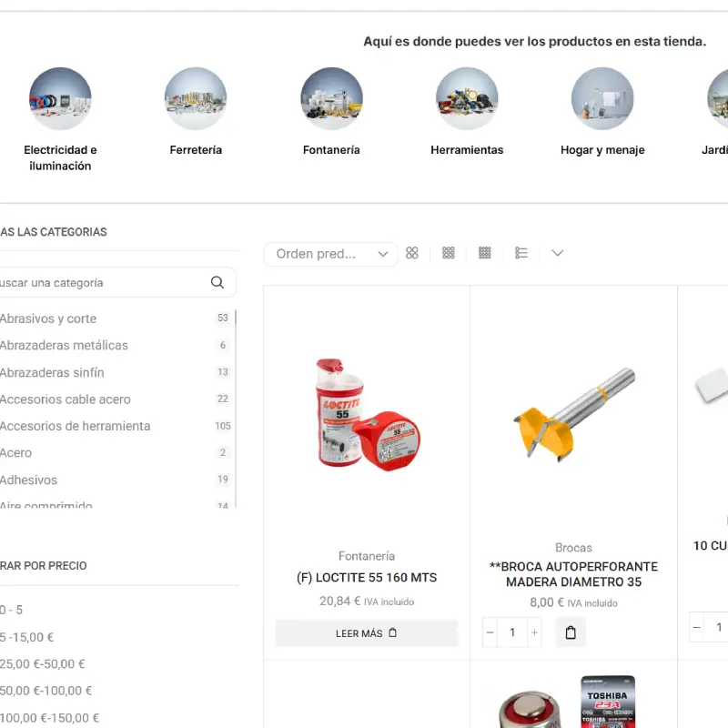Viewport: 728px width, 728px height.
Task: Click the Leer más button for Loctite
Action: (366, 633)
